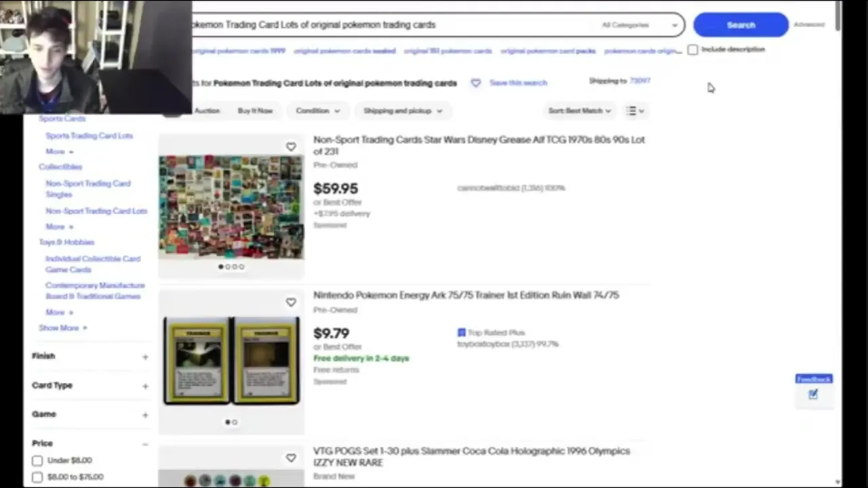Click the feedback survey icon below Feedback
This screenshot has width=868, height=488.
click(x=813, y=394)
